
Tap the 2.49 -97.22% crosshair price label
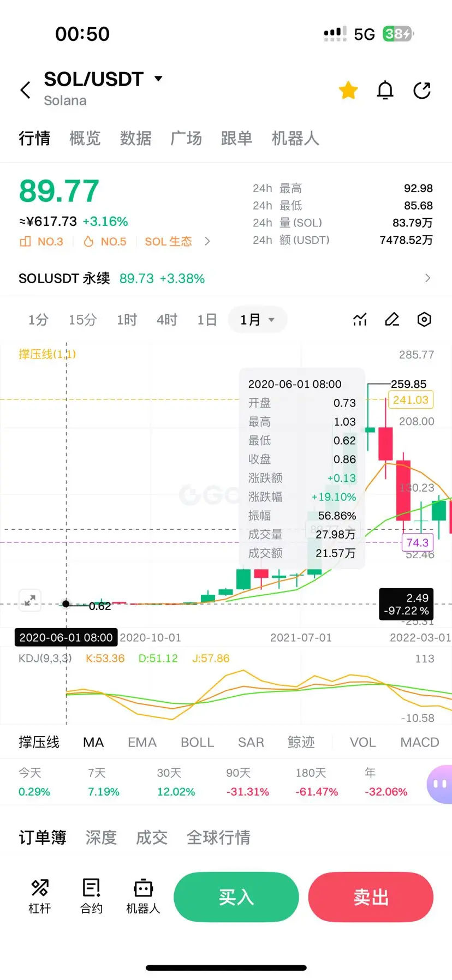(406, 604)
